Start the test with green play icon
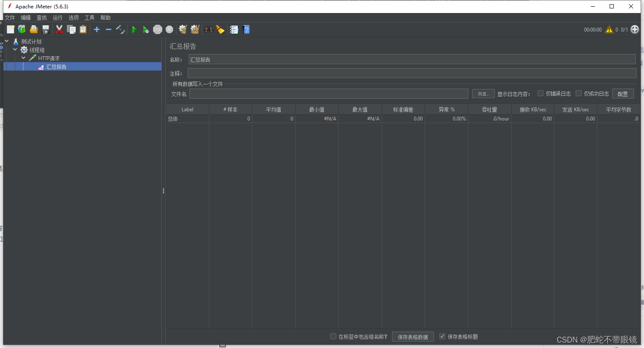 134,29
